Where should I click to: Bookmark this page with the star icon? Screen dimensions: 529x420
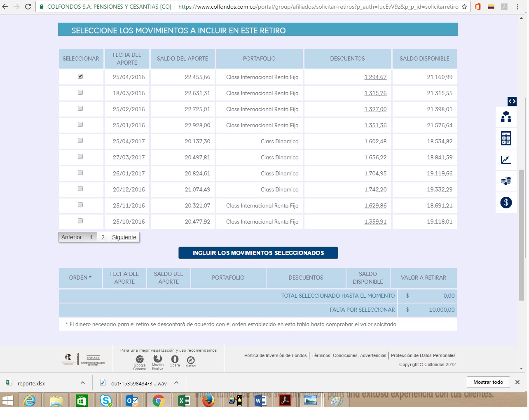coord(464,7)
